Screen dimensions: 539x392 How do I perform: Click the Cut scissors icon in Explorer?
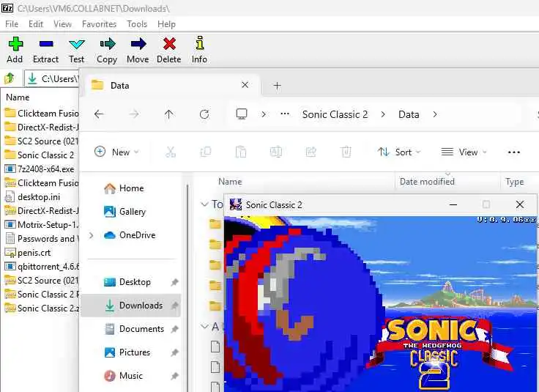coord(171,152)
